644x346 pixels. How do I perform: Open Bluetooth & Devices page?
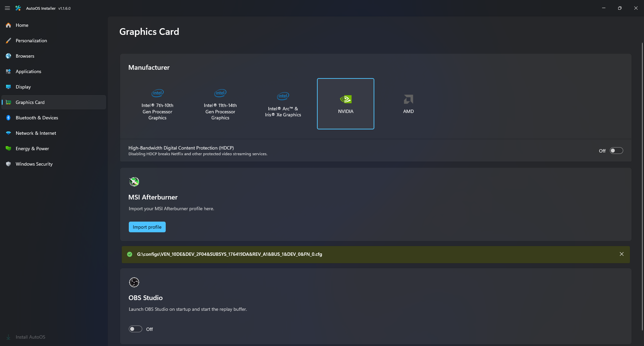(x=54, y=118)
